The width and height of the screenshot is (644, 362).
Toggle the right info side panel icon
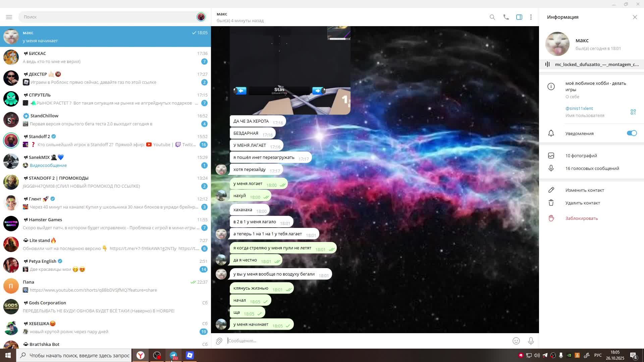click(x=519, y=17)
